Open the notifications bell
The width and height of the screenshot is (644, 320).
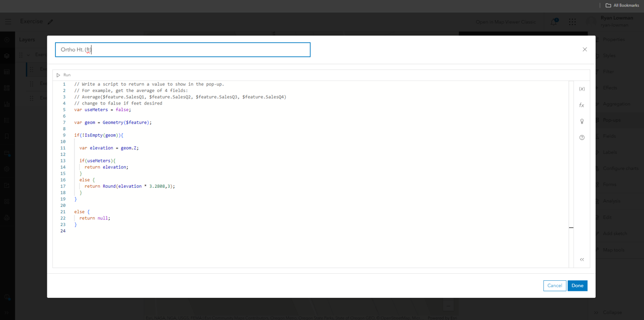(554, 22)
